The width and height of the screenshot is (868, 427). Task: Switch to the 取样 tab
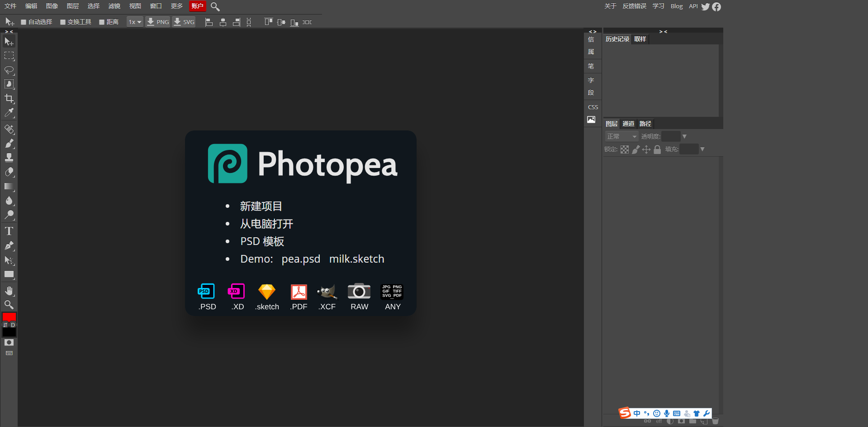(x=640, y=39)
